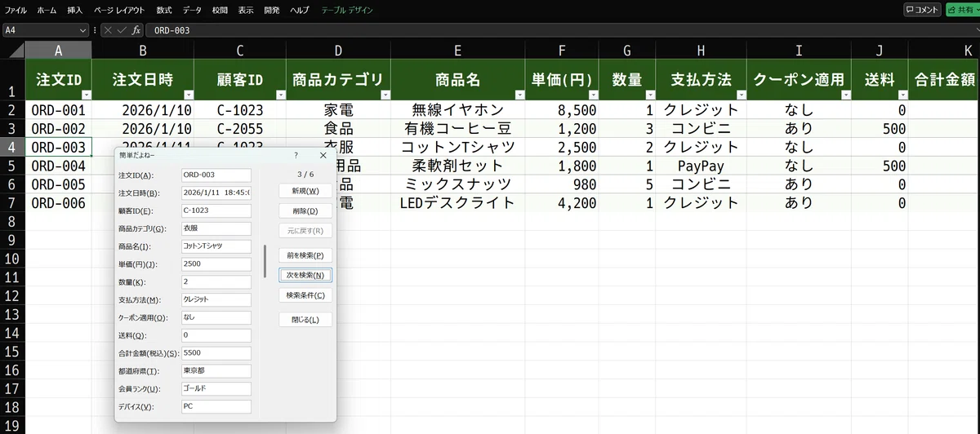
Task: Click the クーポン適用(O) input field in form
Action: 216,317
